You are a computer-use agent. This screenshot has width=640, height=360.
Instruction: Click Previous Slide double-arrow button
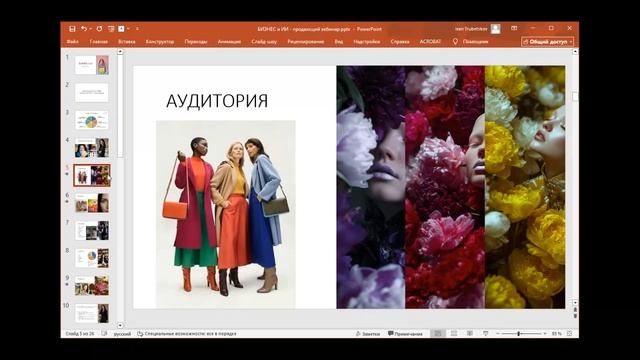click(x=575, y=310)
